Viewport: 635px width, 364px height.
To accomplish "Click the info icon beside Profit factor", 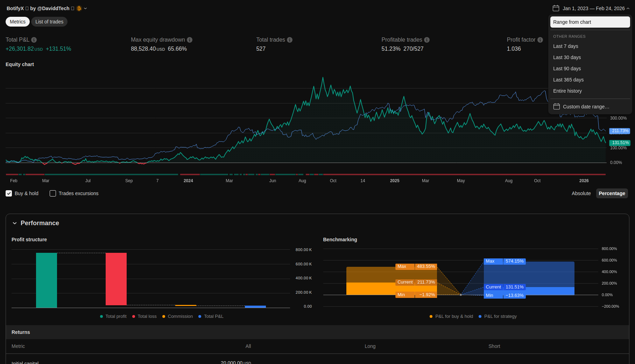I will coord(540,40).
